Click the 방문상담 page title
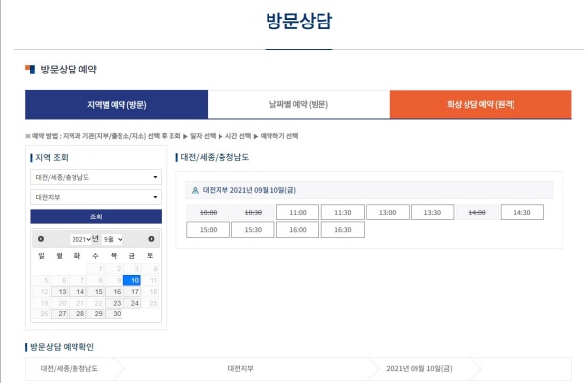588x383 pixels. pyautogui.click(x=299, y=21)
